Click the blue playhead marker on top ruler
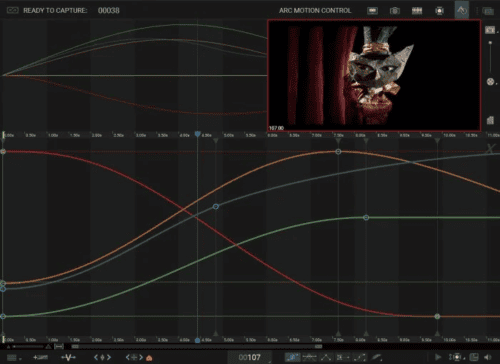Screen dimensions: 500x364 pyautogui.click(x=198, y=134)
